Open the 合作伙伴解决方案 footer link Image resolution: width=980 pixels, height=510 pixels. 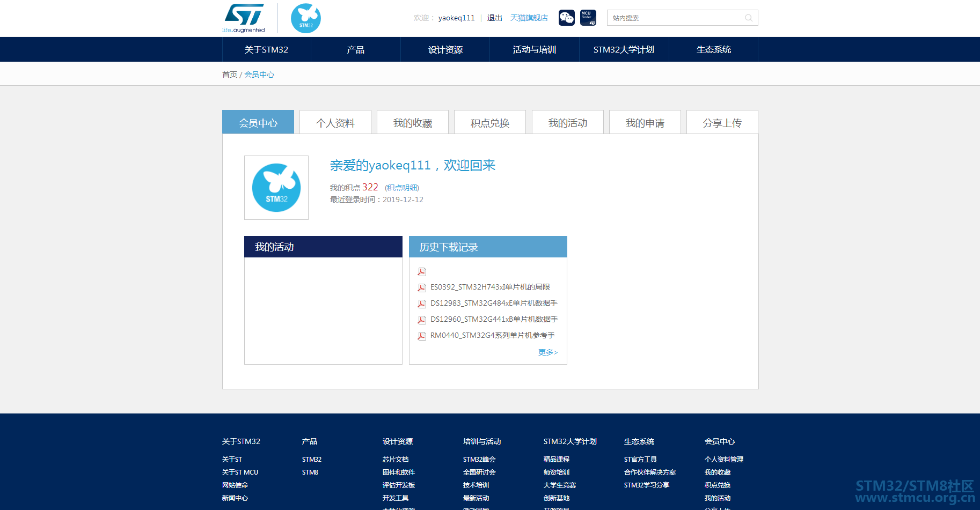(x=650, y=472)
